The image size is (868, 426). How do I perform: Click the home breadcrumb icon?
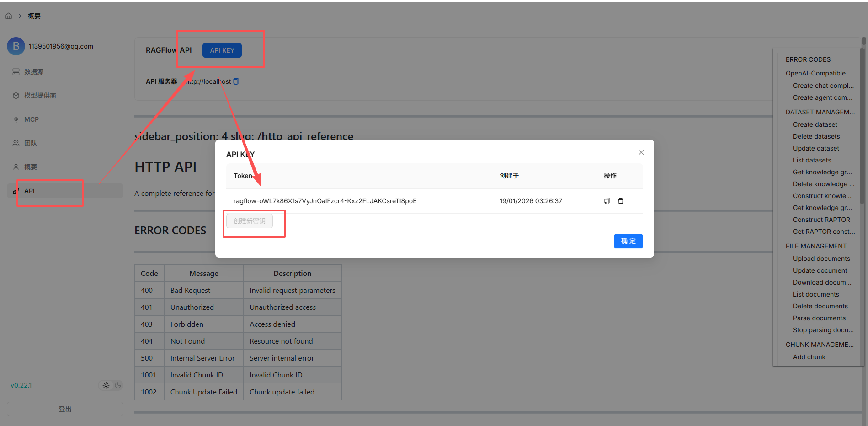click(9, 16)
